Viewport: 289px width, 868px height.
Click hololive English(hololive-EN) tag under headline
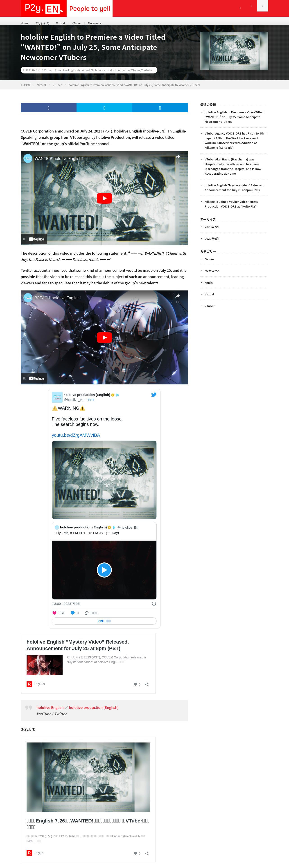click(x=75, y=70)
